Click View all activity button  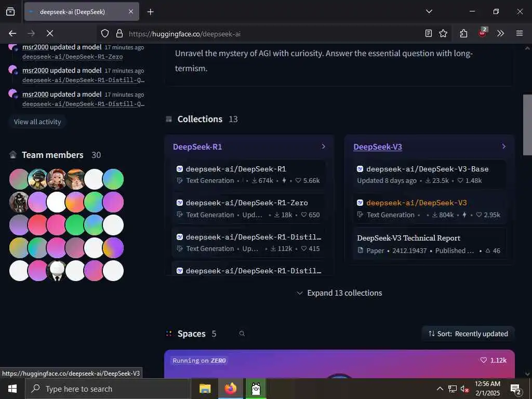[37, 122]
